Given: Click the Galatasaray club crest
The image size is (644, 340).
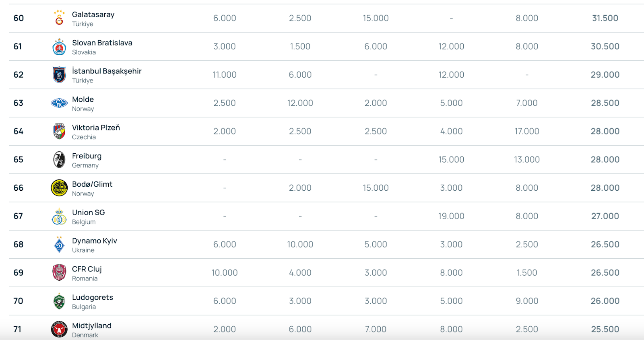Looking at the screenshot, I should [59, 18].
